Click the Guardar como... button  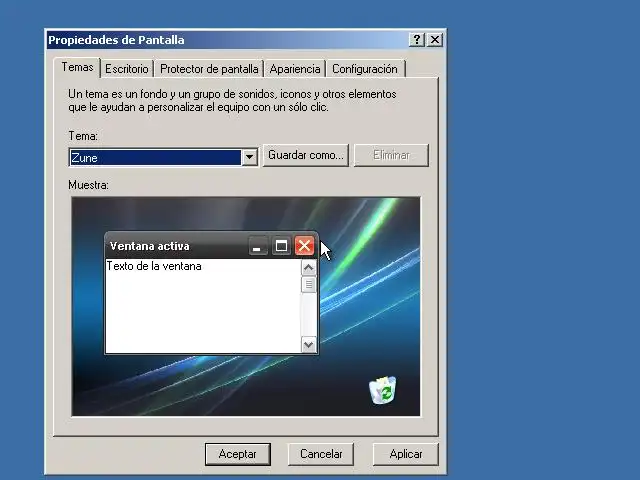(x=306, y=155)
